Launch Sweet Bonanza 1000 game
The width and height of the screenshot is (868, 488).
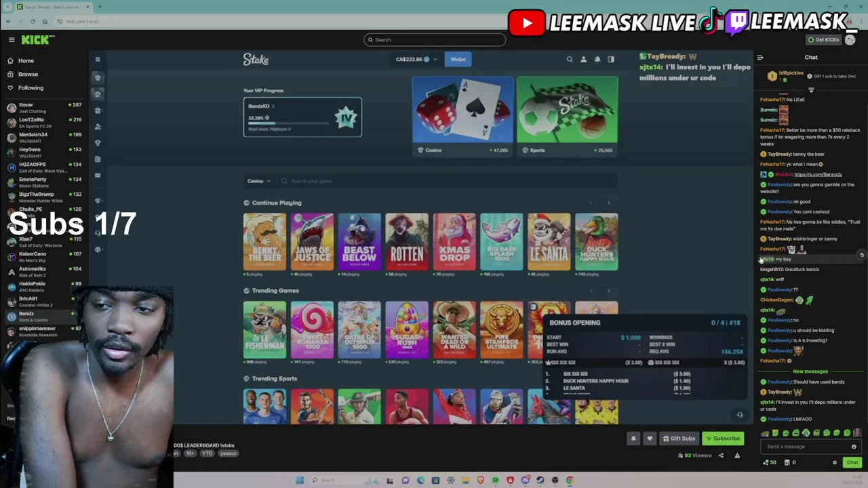pyautogui.click(x=312, y=330)
